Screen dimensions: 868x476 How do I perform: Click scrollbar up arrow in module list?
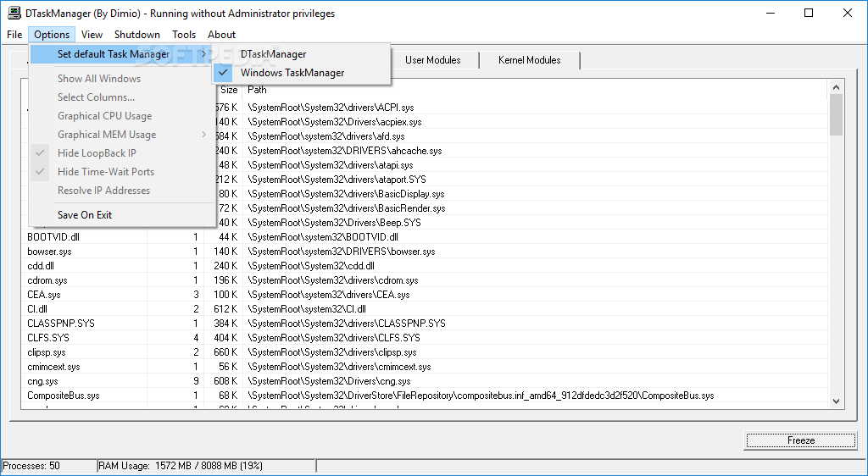click(836, 87)
